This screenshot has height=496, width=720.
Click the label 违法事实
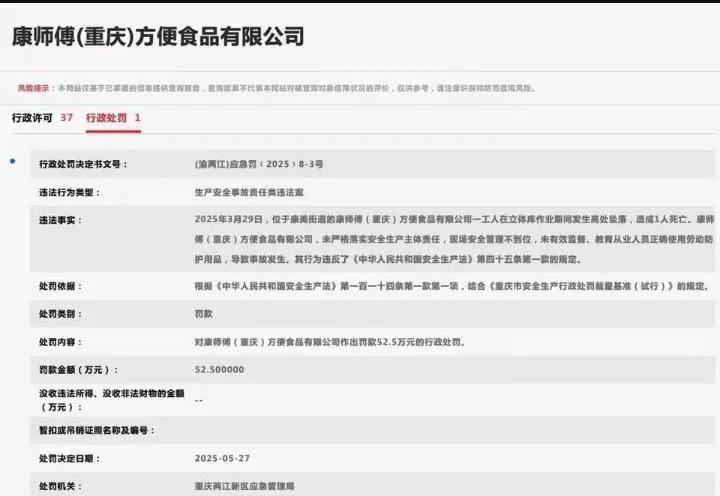[60, 220]
